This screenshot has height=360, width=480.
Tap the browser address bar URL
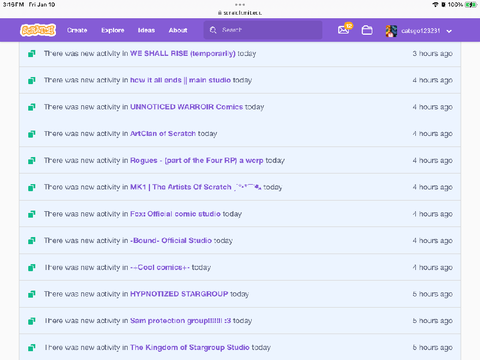240,13
